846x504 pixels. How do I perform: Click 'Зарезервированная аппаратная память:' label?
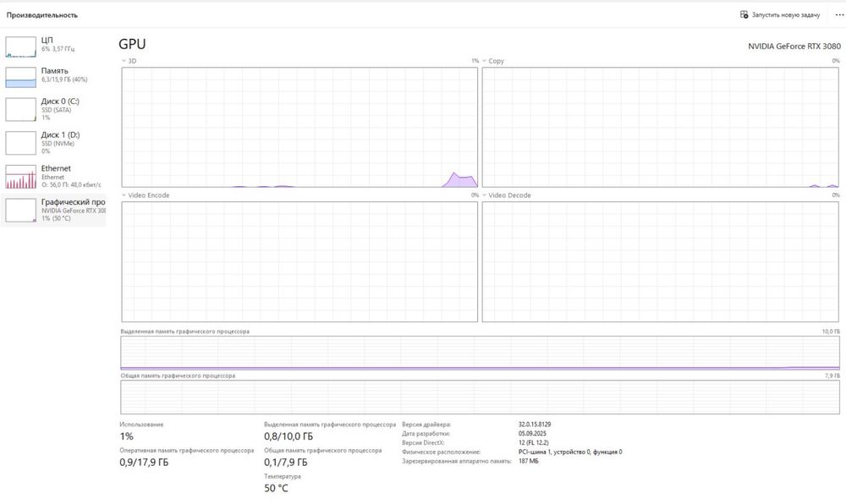point(457,461)
